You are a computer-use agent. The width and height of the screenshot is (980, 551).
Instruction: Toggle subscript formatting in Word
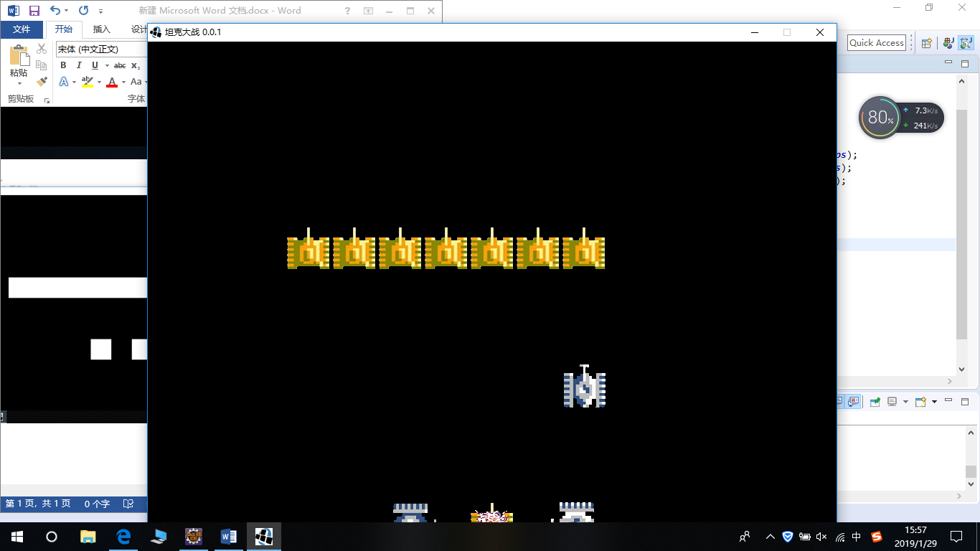pyautogui.click(x=136, y=65)
